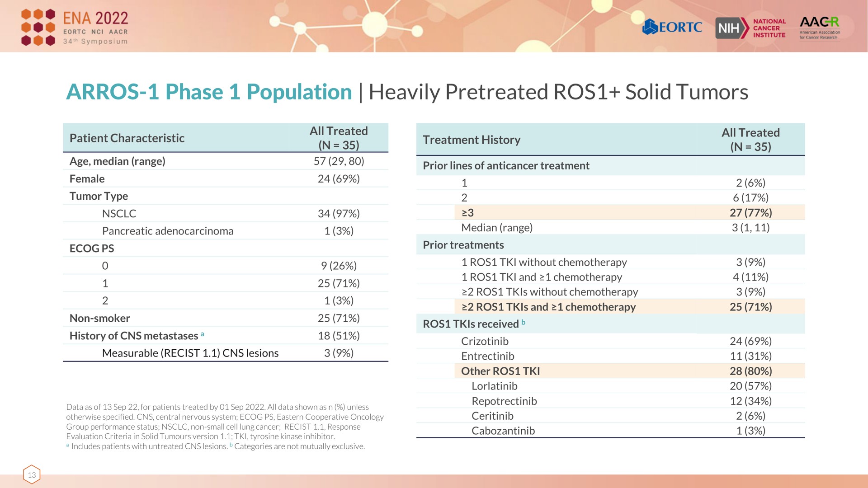Click the 'ECOG PS' row label
Screen dimensions: 868x488
(92, 249)
